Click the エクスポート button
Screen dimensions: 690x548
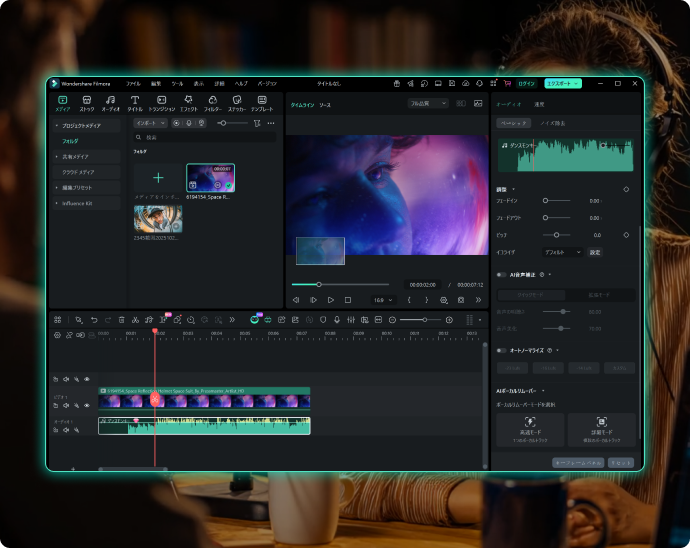[563, 83]
